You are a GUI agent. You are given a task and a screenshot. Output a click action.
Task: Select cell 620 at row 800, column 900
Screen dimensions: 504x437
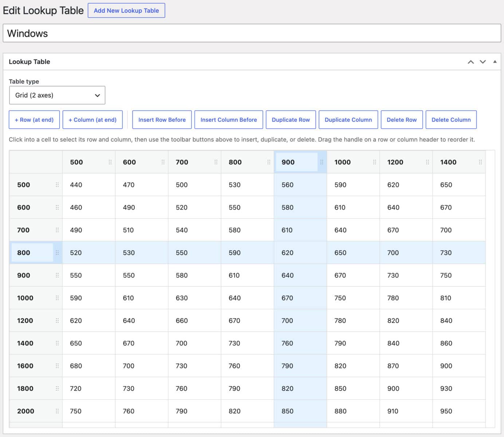tap(300, 252)
